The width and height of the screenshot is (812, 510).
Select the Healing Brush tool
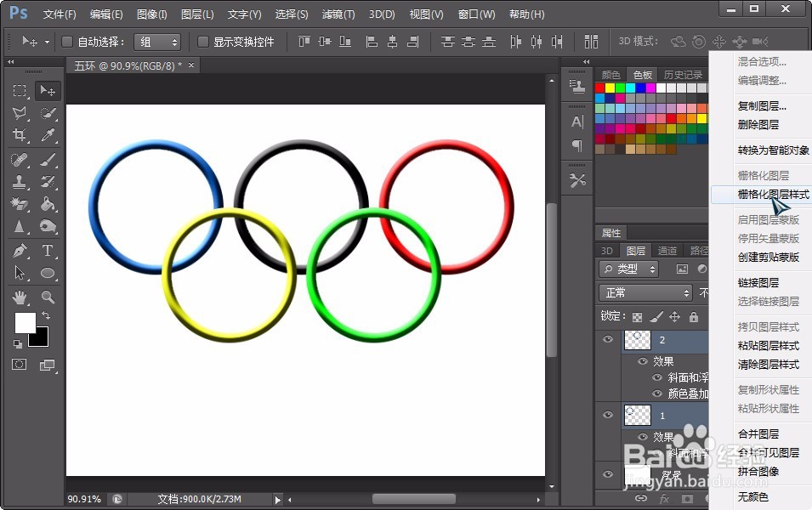[20, 160]
